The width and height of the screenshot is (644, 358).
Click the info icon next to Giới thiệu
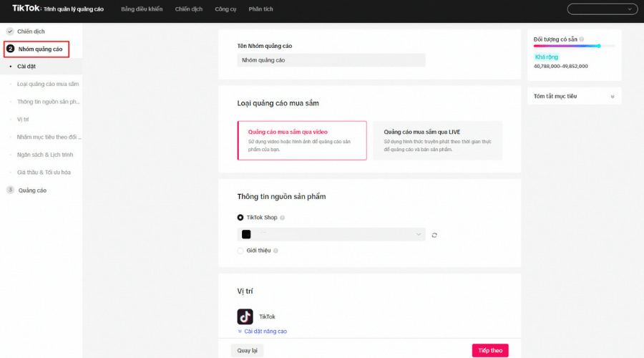275,251
